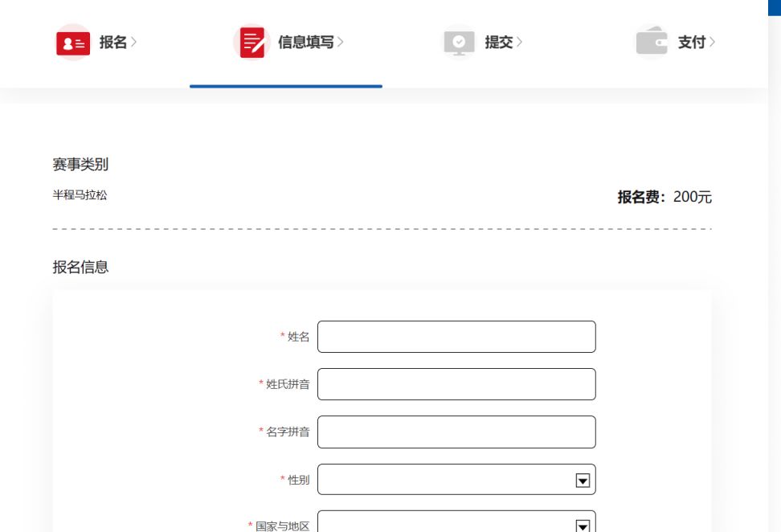Click the 报名信息 section heading
This screenshot has width=781, height=532.
tap(80, 267)
